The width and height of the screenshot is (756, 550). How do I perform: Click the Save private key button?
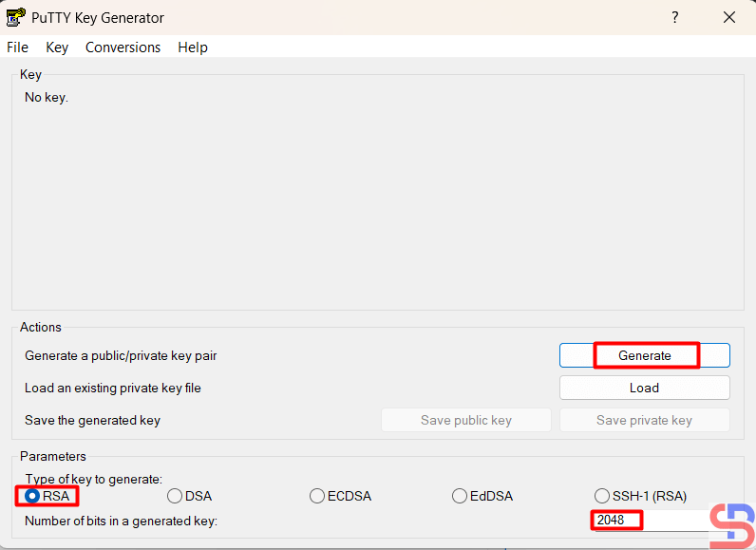point(644,420)
